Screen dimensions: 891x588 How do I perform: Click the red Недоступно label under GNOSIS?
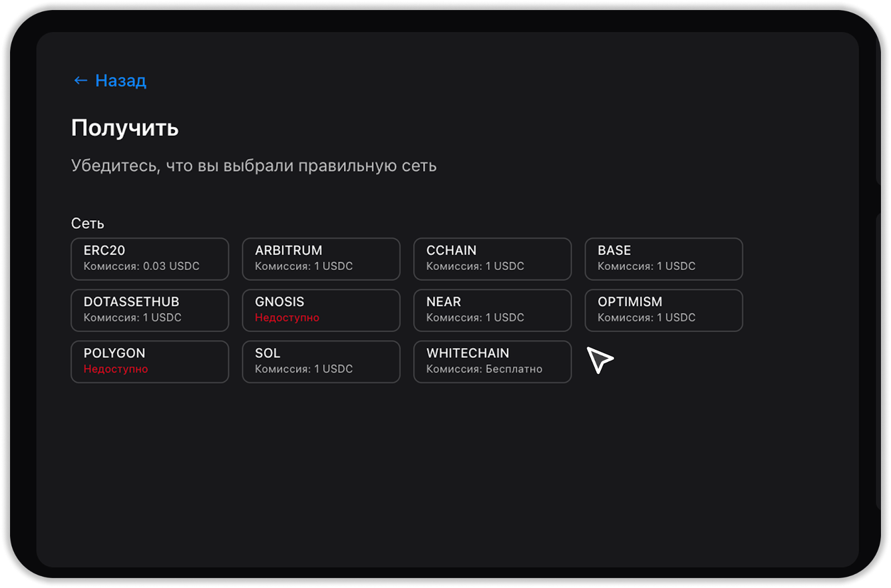click(x=287, y=318)
